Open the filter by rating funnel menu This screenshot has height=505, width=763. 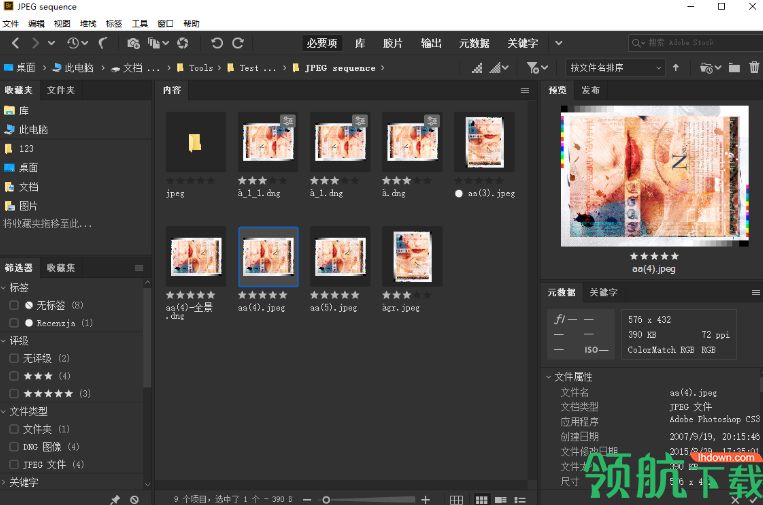coord(537,68)
